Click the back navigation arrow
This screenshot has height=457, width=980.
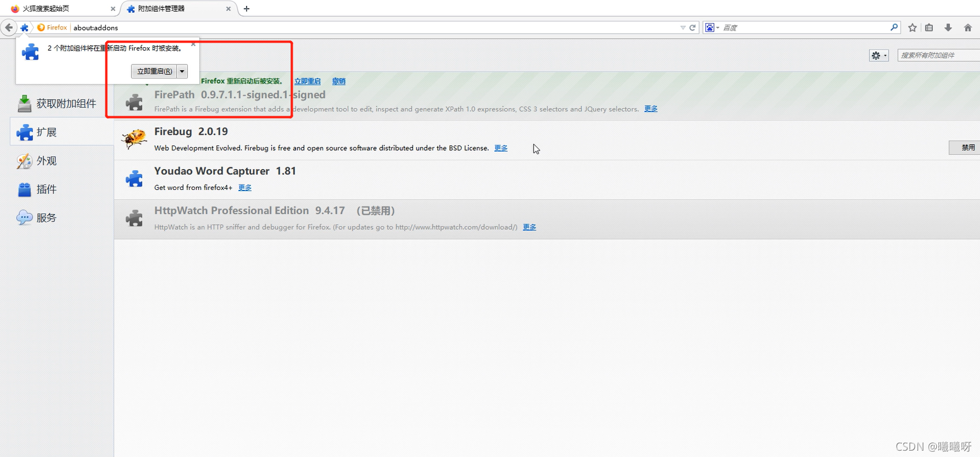point(9,27)
